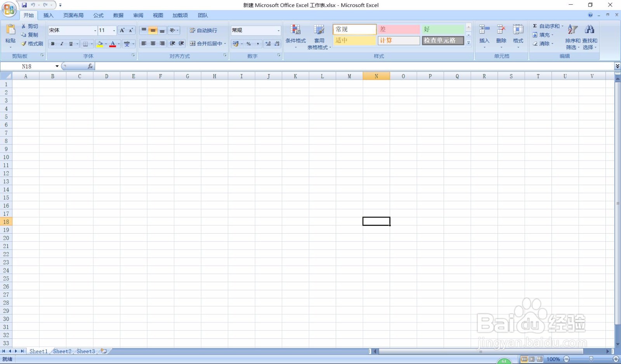
Task: Click the fx insert function button
Action: point(90,66)
